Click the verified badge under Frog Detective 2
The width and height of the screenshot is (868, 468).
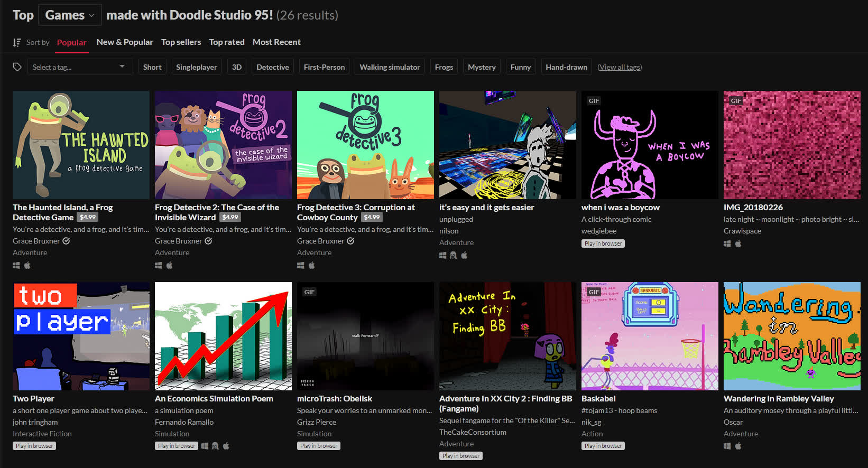208,241
